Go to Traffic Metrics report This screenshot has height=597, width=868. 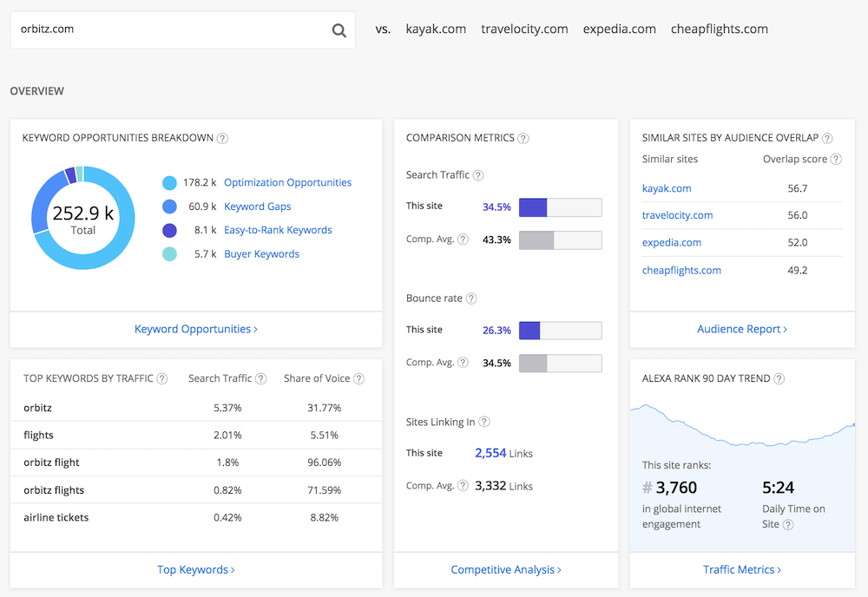click(741, 570)
